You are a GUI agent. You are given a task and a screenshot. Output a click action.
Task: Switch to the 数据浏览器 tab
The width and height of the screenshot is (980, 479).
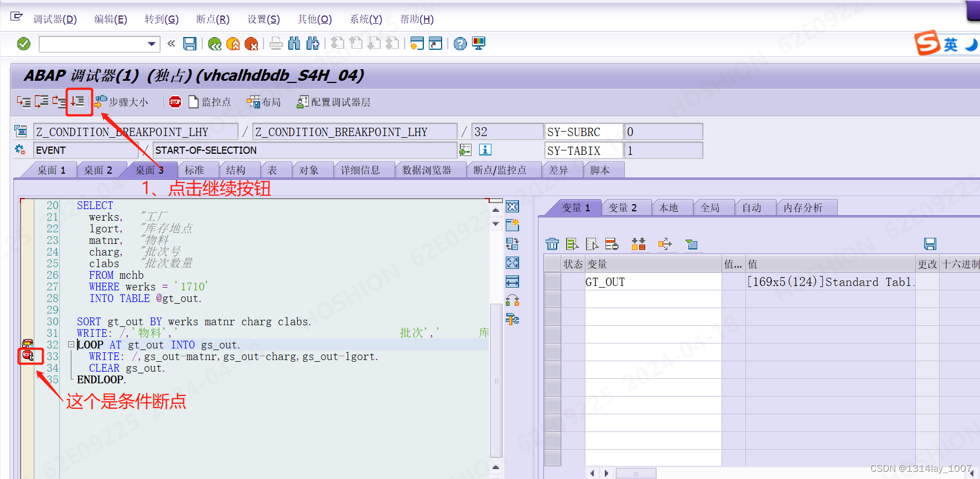[427, 170]
